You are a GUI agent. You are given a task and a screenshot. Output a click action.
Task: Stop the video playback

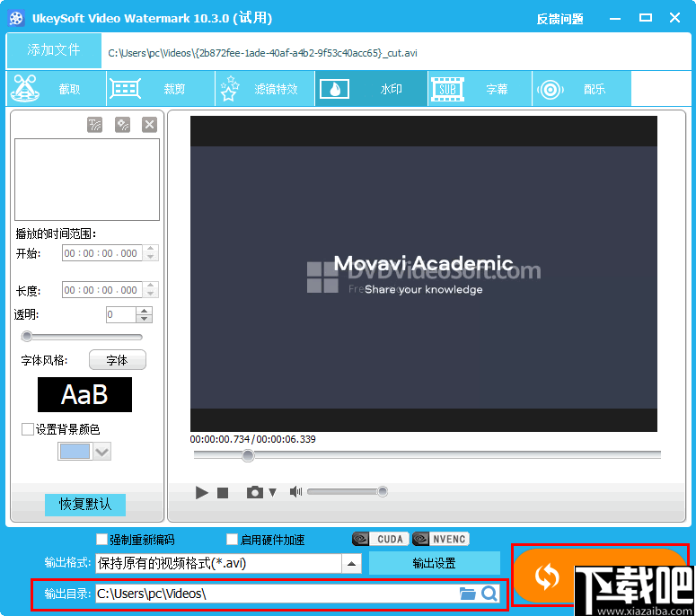(223, 493)
